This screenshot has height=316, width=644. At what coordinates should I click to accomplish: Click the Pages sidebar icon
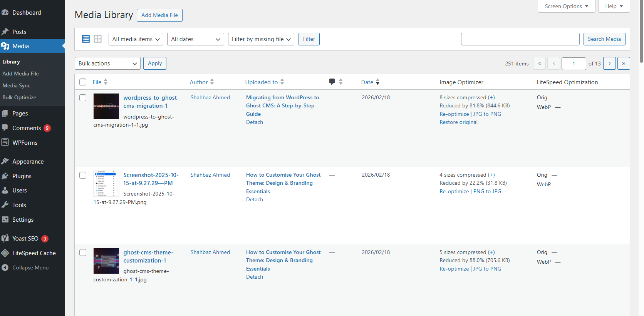pyautogui.click(x=5, y=113)
